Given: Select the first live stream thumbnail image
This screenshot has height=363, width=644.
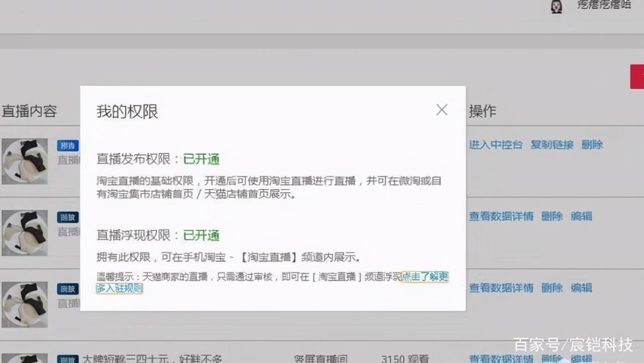Looking at the screenshot, I should (25, 161).
